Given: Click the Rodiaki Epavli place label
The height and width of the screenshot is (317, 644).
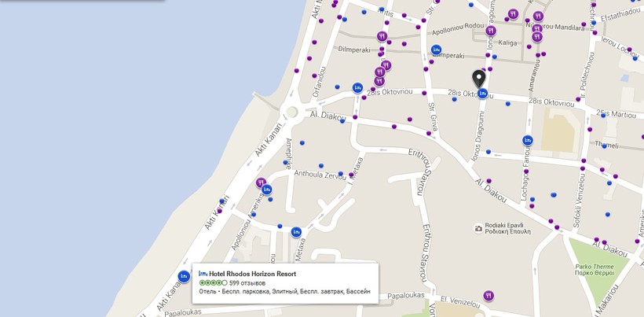Looking at the screenshot, I should click(507, 228).
